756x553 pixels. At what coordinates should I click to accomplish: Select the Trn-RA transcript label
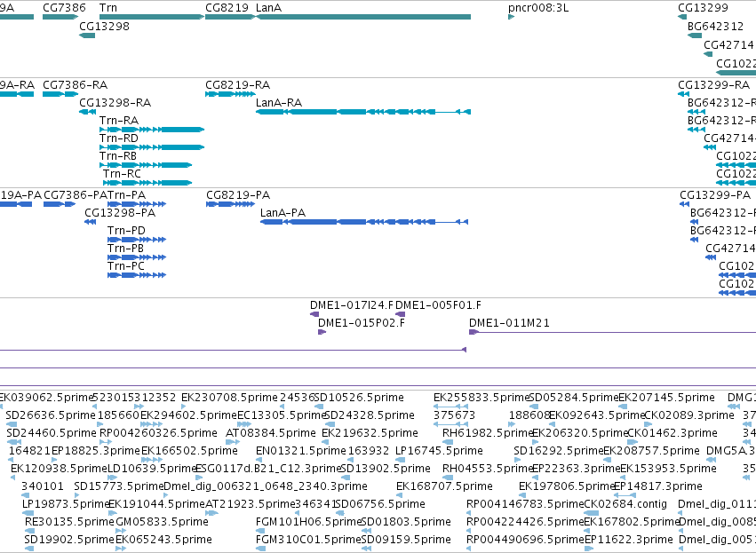pos(119,121)
